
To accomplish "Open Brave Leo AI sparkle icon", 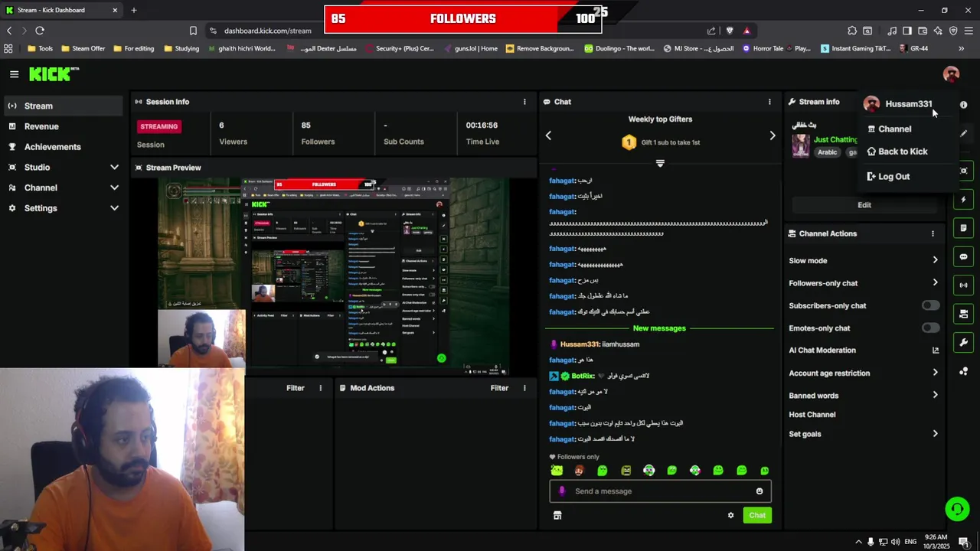I will (x=938, y=31).
